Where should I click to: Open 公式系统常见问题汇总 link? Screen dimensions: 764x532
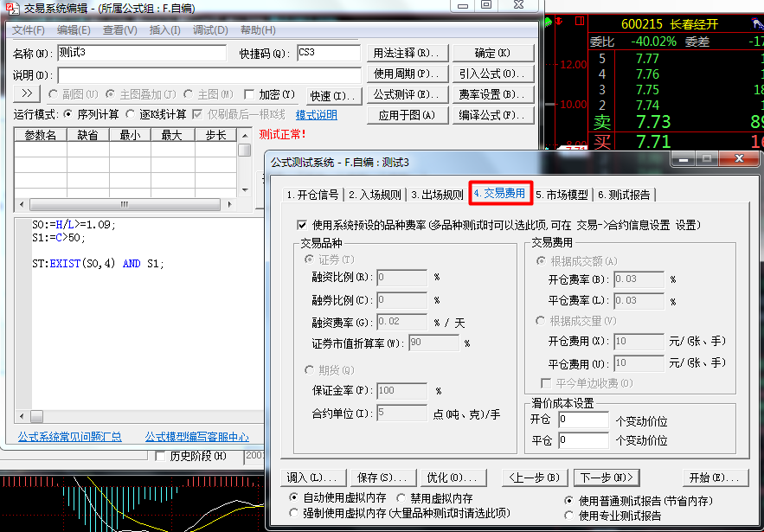70,437
